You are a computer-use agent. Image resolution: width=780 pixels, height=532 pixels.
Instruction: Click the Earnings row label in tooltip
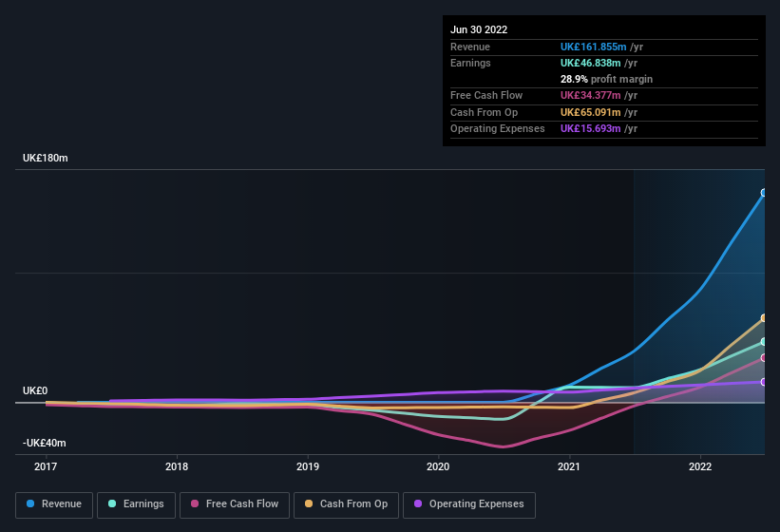click(470, 63)
